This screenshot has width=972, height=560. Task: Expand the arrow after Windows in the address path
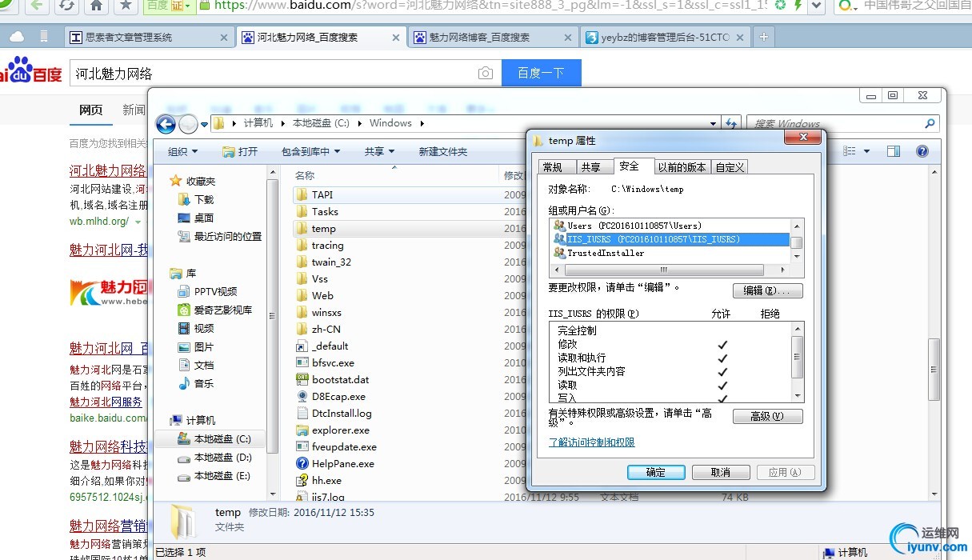pos(422,123)
